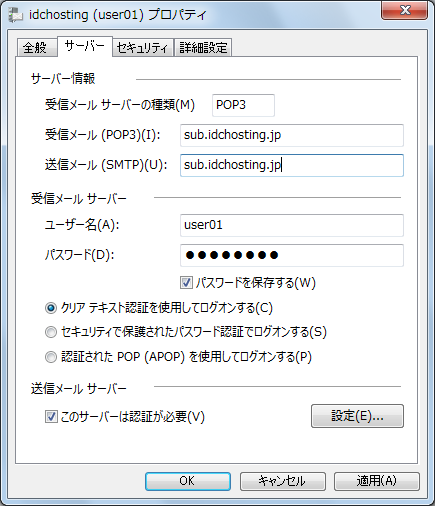Click the キャンセル button
Image resolution: width=435 pixels, height=506 pixels.
point(283,481)
